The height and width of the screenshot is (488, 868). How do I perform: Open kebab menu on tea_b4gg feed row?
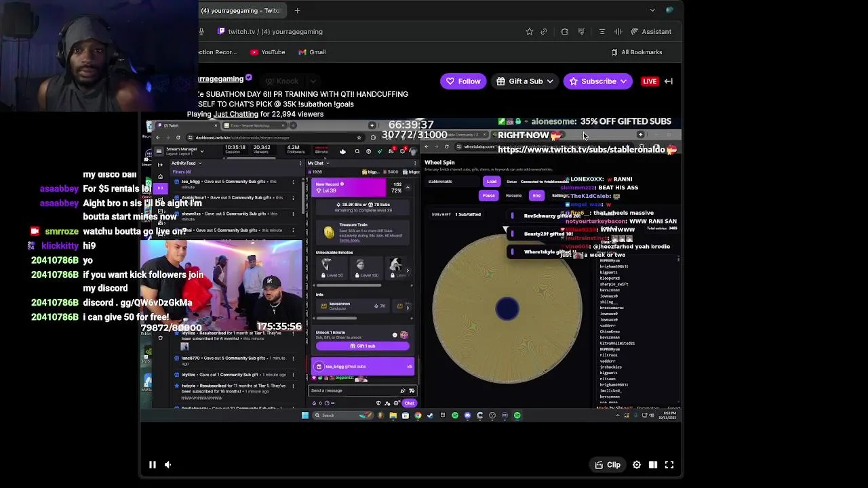click(293, 182)
